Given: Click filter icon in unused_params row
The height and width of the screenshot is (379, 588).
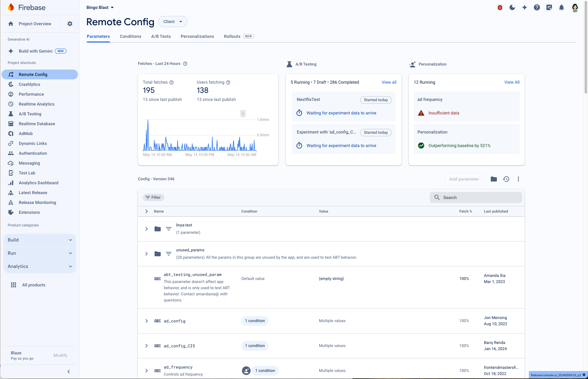Looking at the screenshot, I should [x=169, y=254].
